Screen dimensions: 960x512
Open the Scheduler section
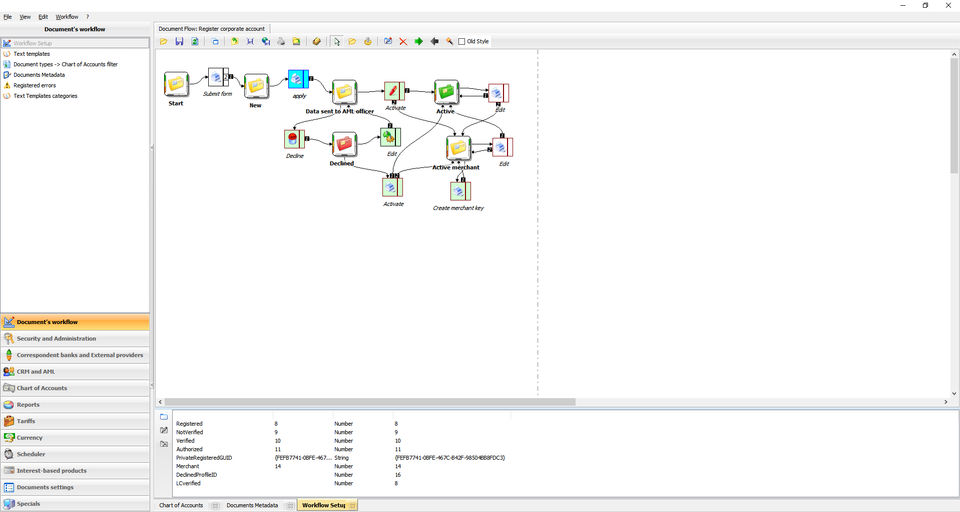click(75, 454)
